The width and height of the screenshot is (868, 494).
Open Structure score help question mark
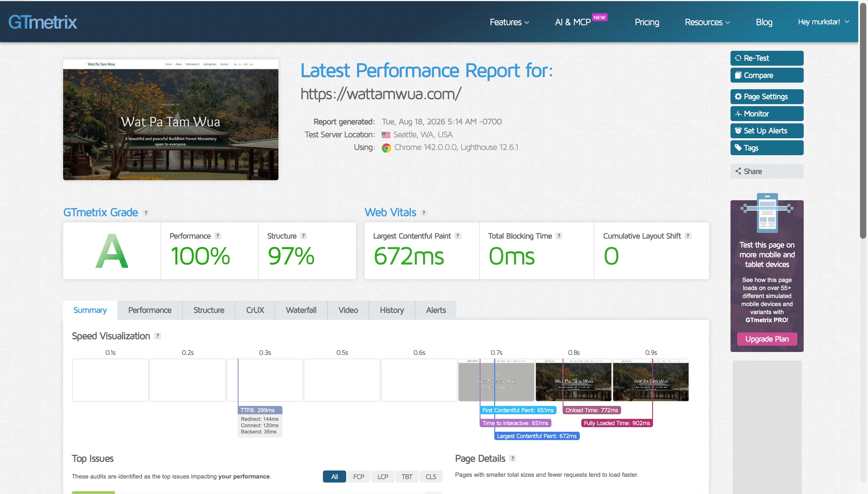coord(303,236)
